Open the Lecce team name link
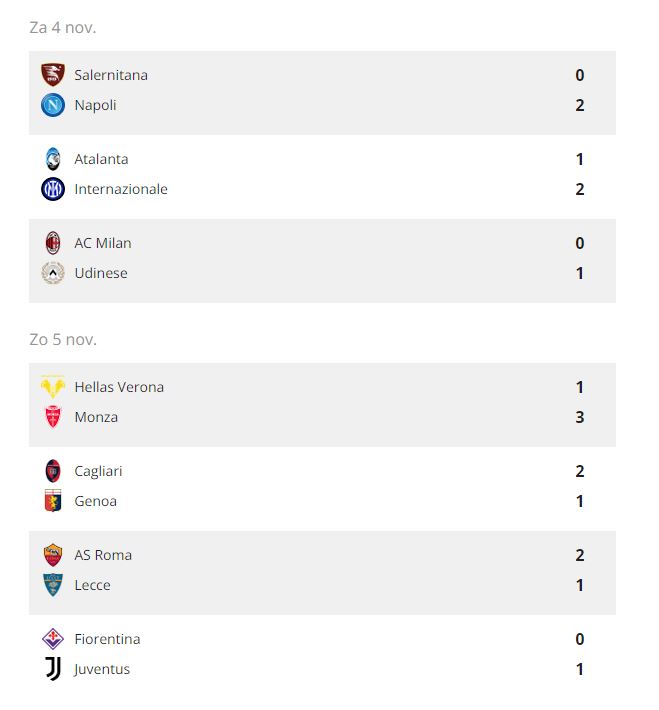The width and height of the screenshot is (659, 710). pos(92,585)
